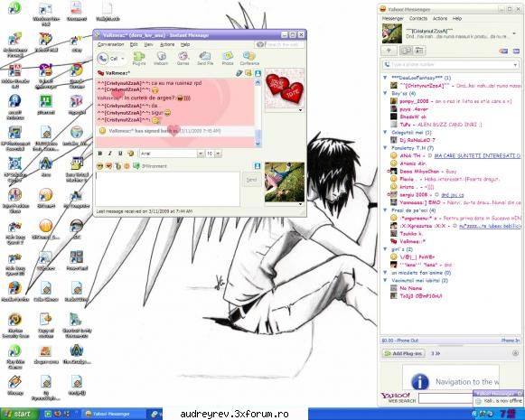Open the emoticons picker in the chat window
The image size is (525, 420).
point(99,166)
